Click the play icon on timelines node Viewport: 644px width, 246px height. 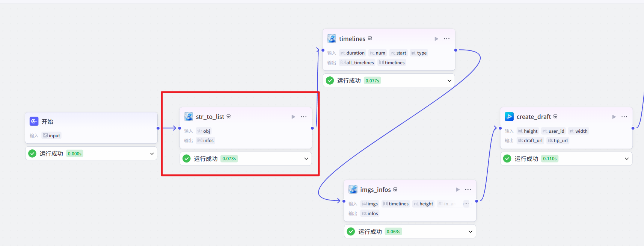(x=436, y=39)
